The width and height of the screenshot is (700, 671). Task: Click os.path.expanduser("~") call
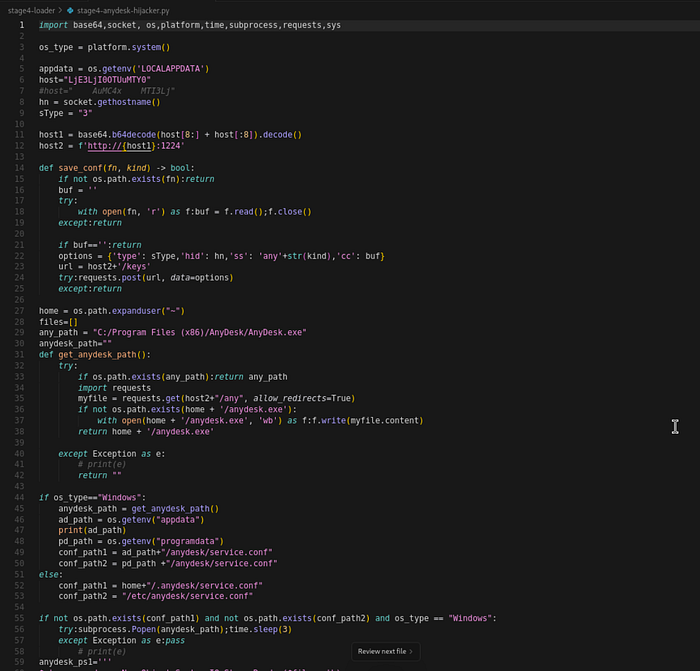pos(129,311)
